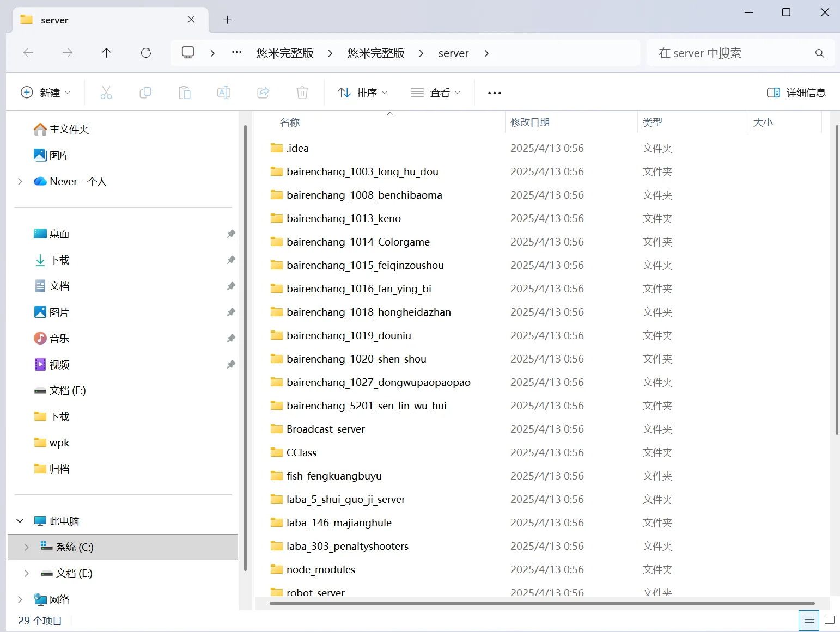Viewport: 840px width, 632px height.
Task: Refresh the current folder view
Action: click(x=146, y=53)
